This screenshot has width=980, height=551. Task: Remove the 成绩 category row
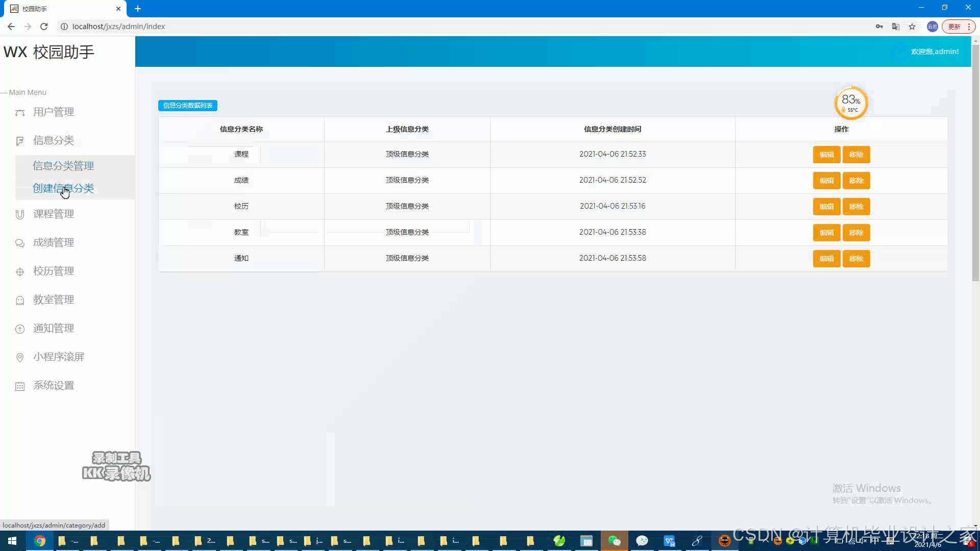856,181
